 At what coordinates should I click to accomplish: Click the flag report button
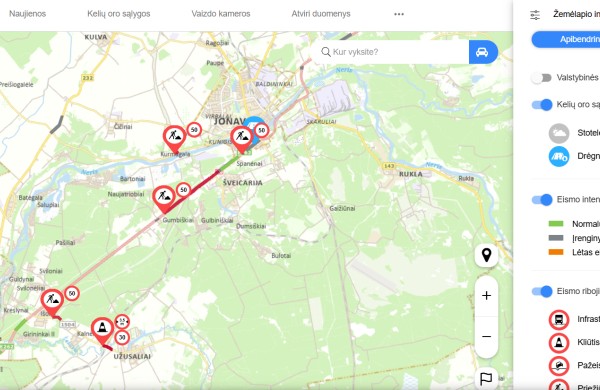[486, 379]
